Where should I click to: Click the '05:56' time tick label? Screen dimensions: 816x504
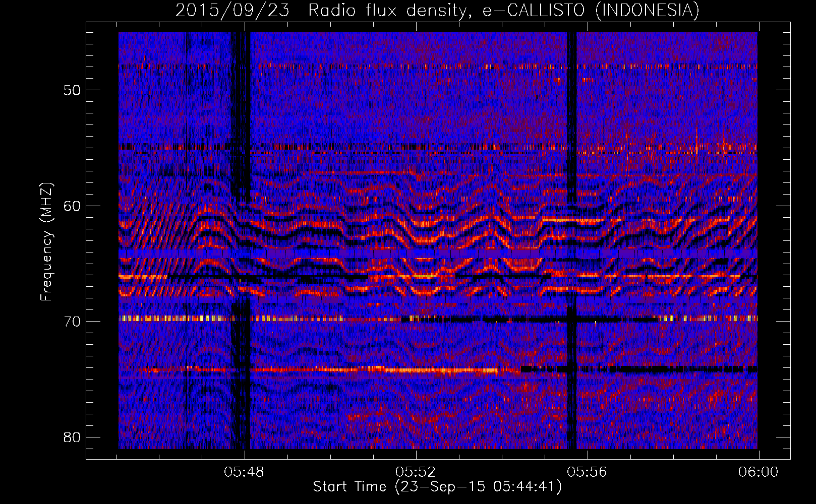coord(587,472)
